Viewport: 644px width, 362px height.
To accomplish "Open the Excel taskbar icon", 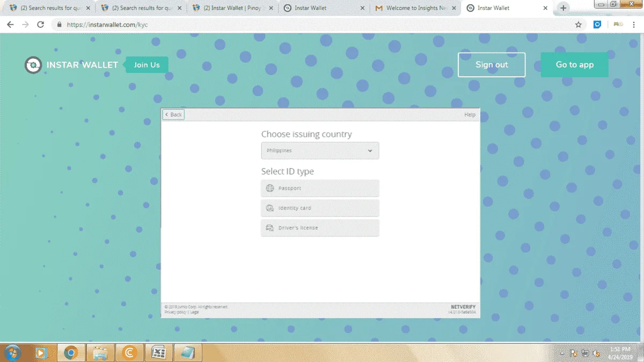I will pyautogui.click(x=159, y=352).
